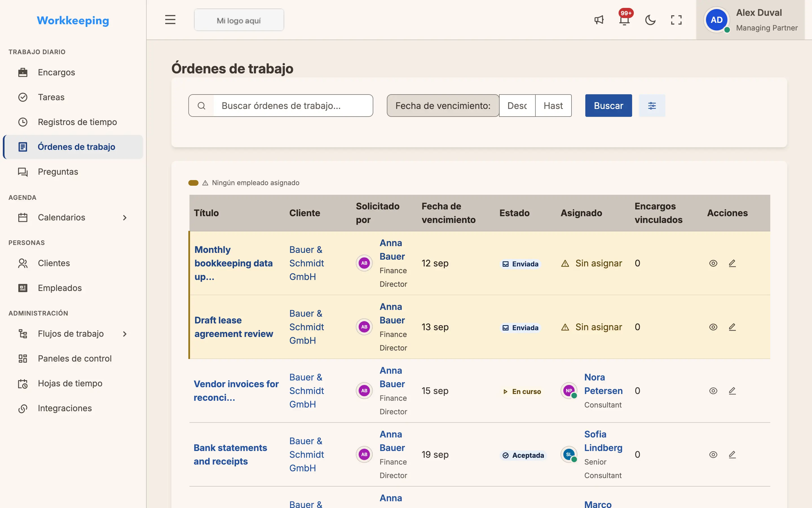
Task: View the Monthly bookkeeping data order
Action: coord(713,263)
